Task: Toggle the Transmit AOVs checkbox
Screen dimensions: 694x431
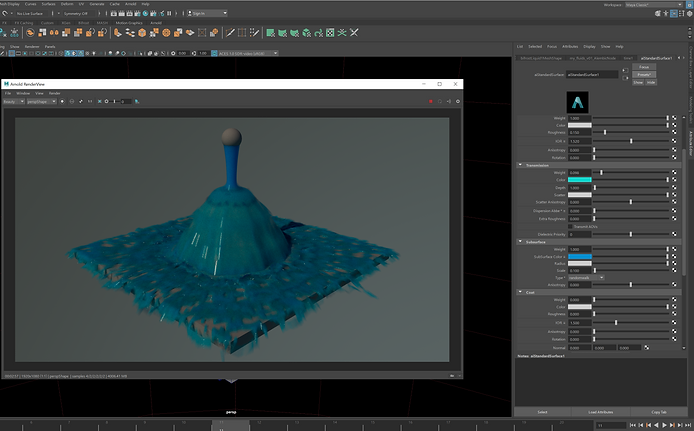Action: click(x=571, y=227)
